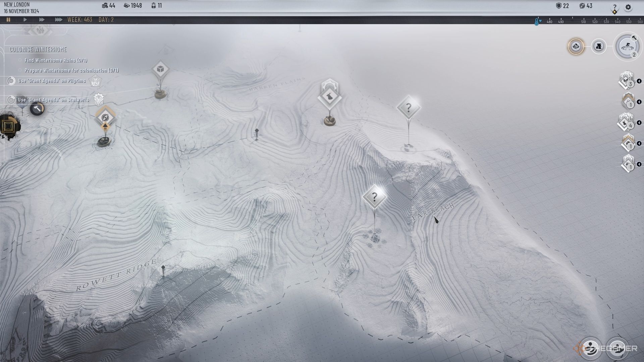Screen dimensions: 644x362
Task: Click the round button at bottom right corner
Action: pyautogui.click(x=618, y=348)
